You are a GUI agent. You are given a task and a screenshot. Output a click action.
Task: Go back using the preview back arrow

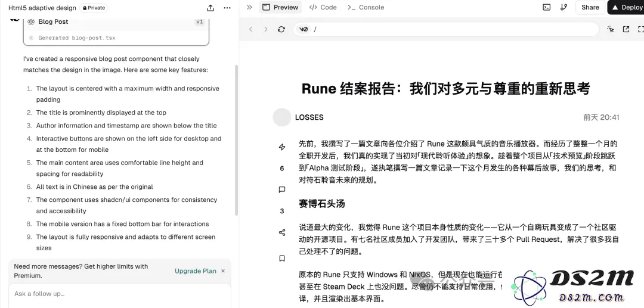click(251, 29)
